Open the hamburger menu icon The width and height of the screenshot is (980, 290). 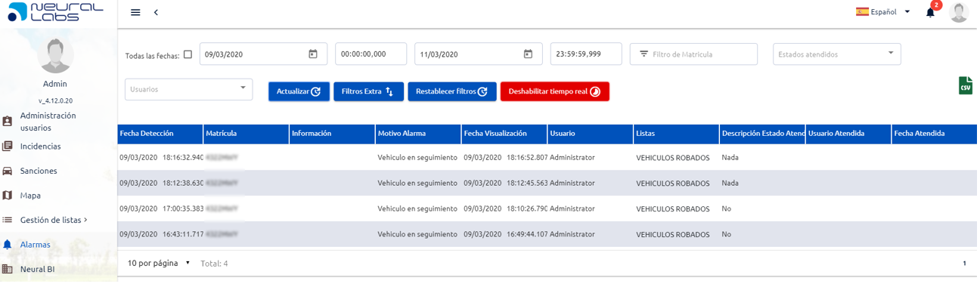[x=135, y=12]
